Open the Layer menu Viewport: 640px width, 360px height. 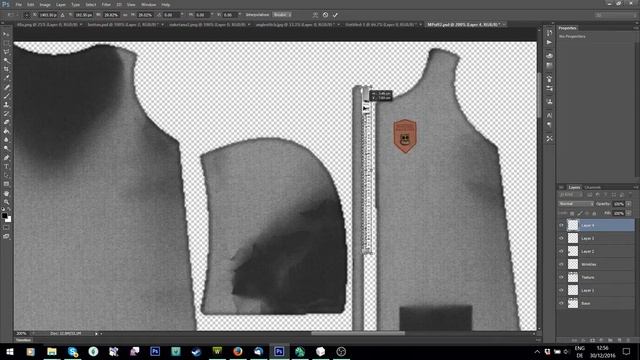[x=60, y=4]
